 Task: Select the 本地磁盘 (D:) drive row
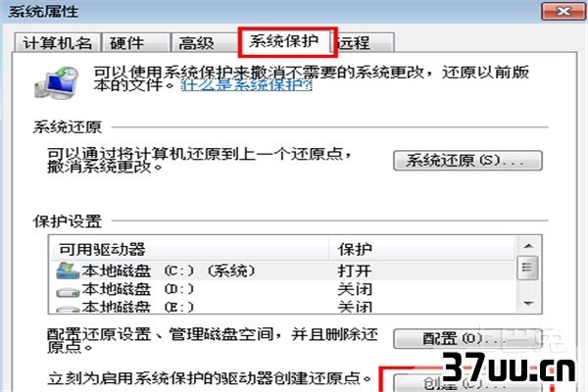(283, 289)
